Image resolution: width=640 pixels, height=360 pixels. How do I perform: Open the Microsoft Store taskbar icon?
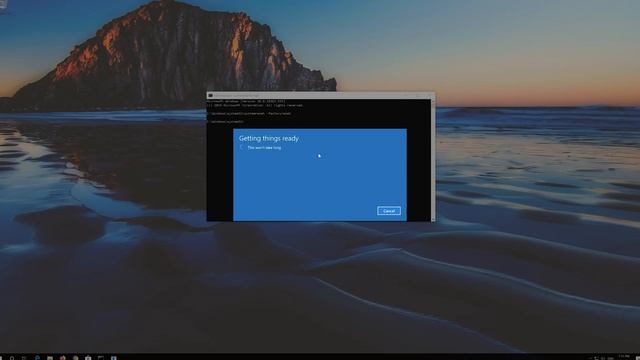[88, 358]
